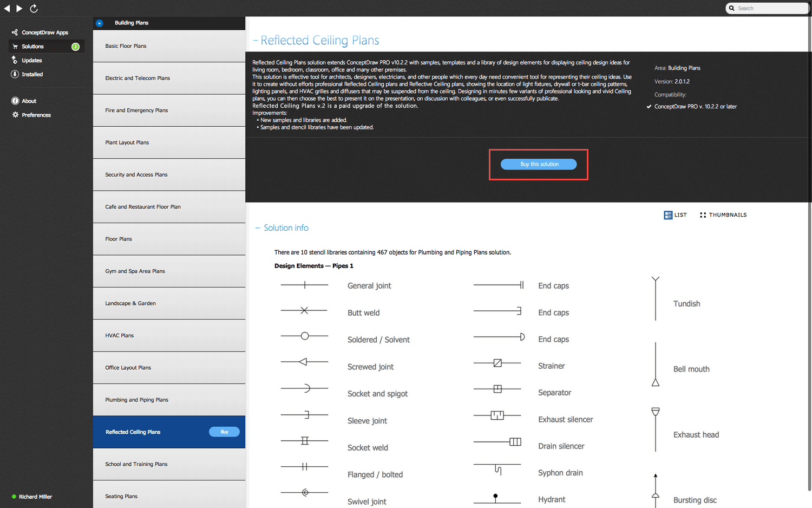This screenshot has width=812, height=508.
Task: Select Office Layout Plans
Action: point(169,368)
